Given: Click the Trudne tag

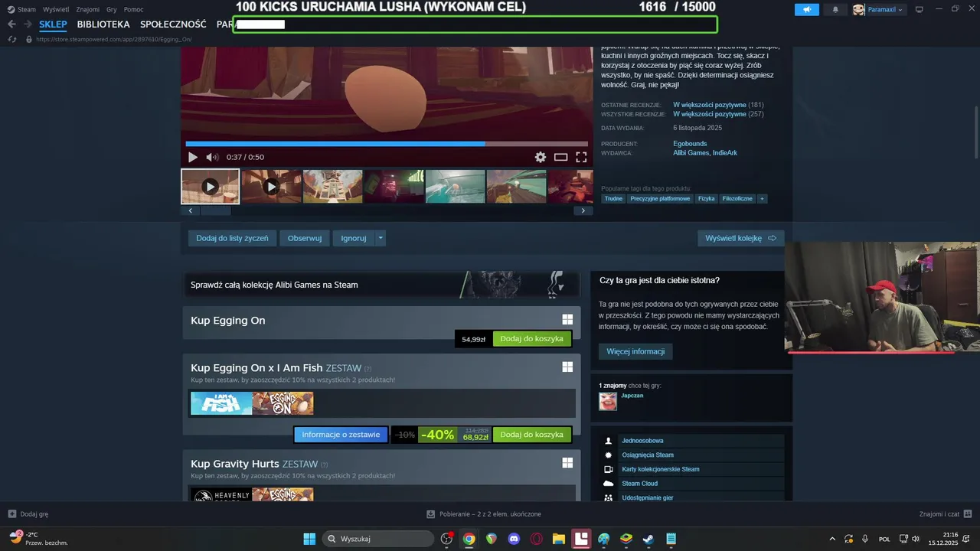Looking at the screenshot, I should (613, 199).
